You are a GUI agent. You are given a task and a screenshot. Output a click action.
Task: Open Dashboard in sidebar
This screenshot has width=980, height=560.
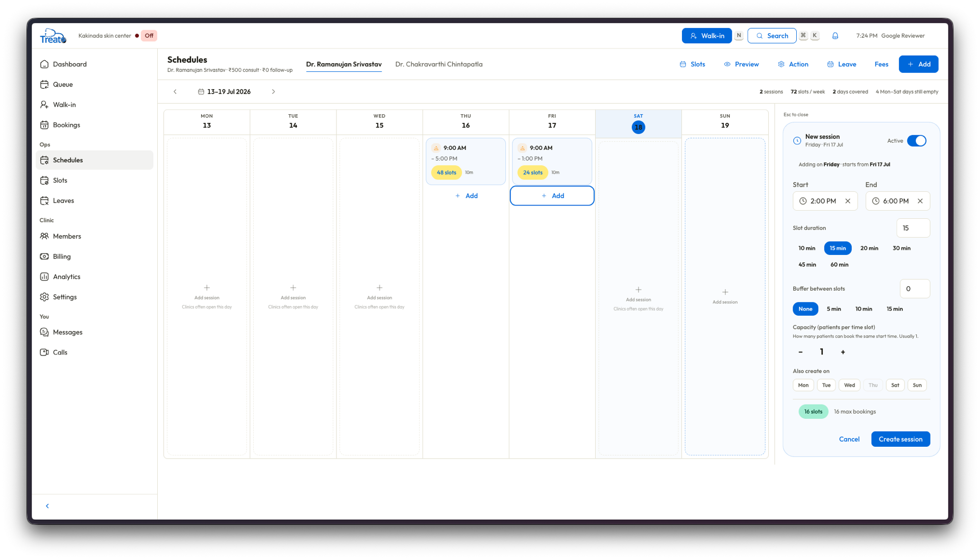point(94,64)
